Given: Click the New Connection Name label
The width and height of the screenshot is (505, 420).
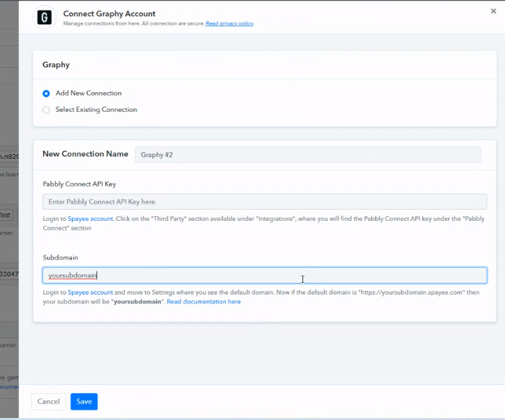Looking at the screenshot, I should click(86, 154).
